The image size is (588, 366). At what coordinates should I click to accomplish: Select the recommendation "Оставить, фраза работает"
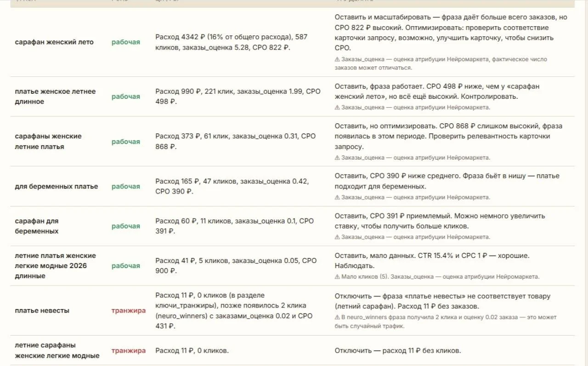[x=437, y=91]
